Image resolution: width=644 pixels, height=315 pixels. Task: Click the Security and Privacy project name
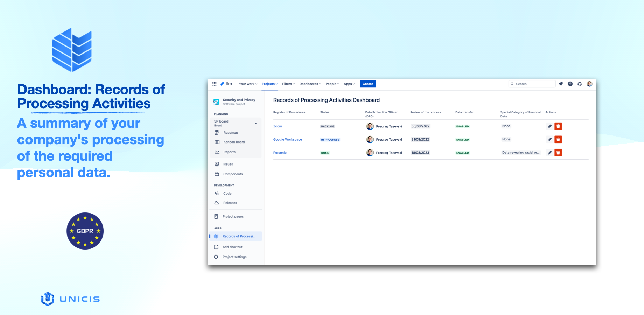[239, 100]
